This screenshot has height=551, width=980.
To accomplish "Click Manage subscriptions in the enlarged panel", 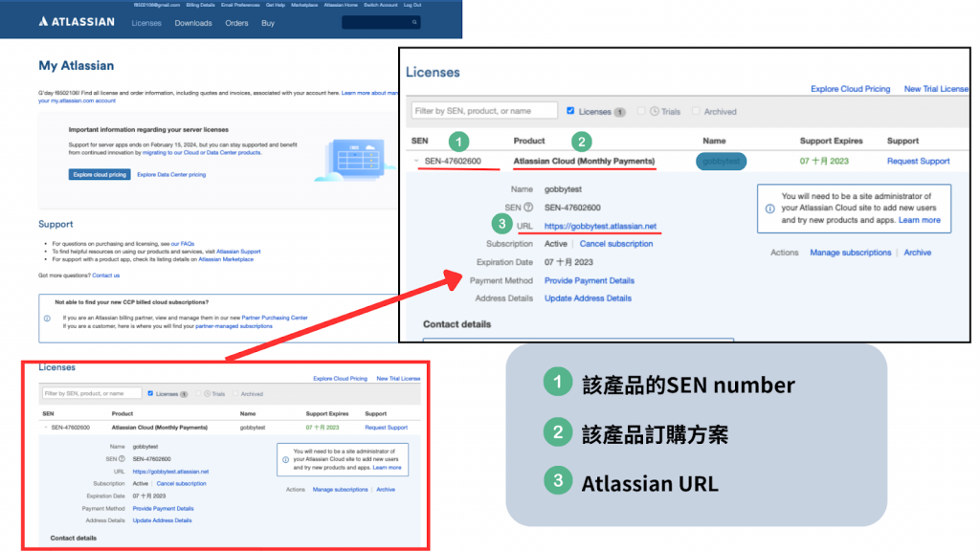I will [851, 253].
